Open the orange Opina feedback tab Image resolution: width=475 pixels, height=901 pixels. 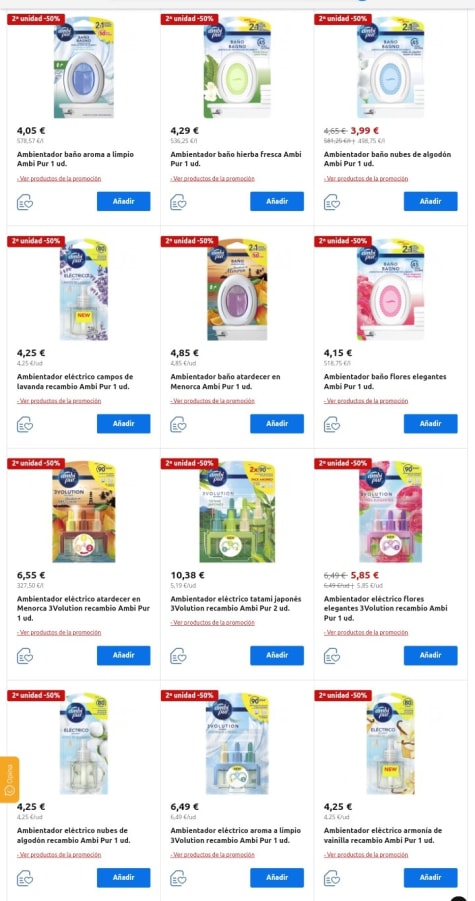tap(9, 780)
